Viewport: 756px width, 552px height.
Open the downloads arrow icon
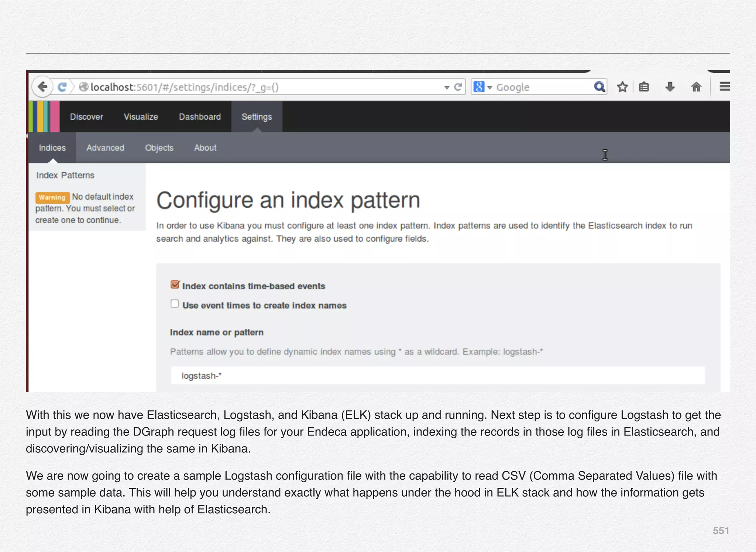coord(670,87)
